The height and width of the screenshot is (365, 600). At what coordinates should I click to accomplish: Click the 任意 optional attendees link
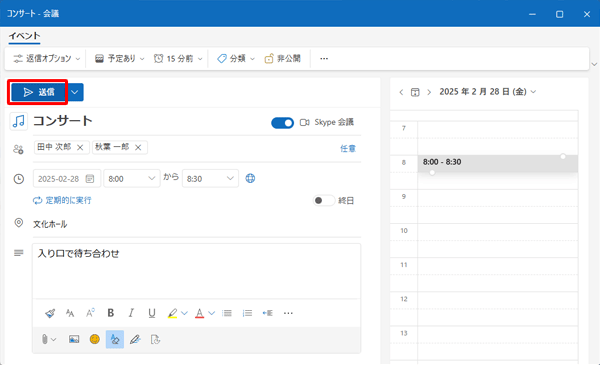pyautogui.click(x=348, y=148)
